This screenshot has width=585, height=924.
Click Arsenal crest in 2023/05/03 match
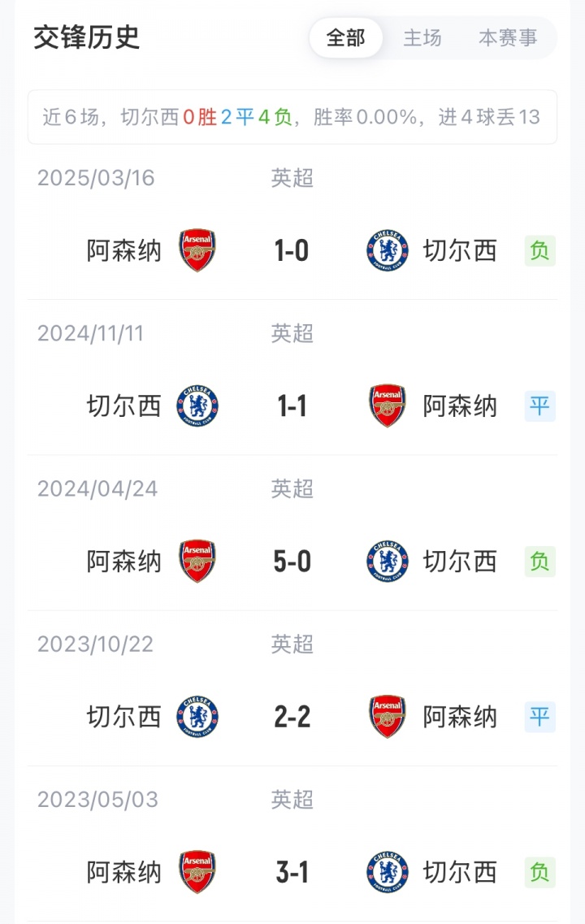click(197, 872)
